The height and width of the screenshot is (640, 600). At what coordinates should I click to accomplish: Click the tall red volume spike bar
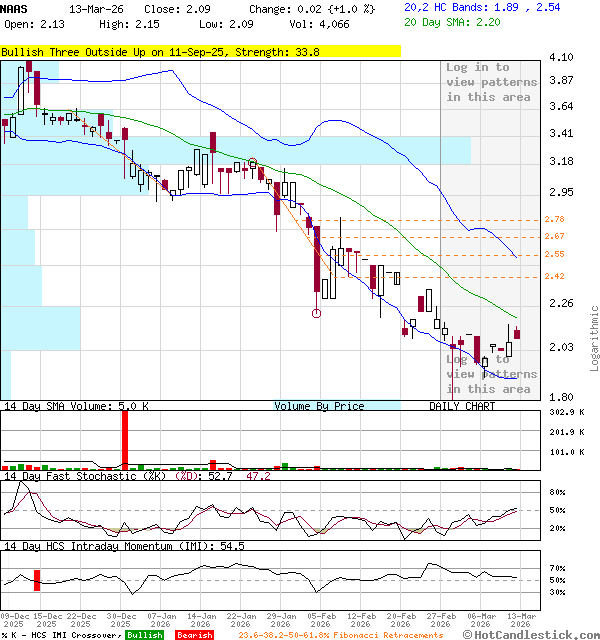[x=125, y=438]
